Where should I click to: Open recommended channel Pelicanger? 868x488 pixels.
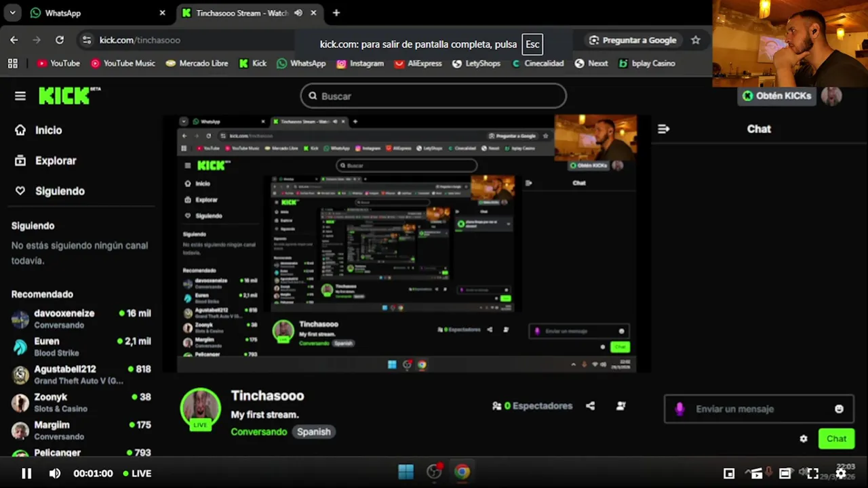(x=81, y=453)
